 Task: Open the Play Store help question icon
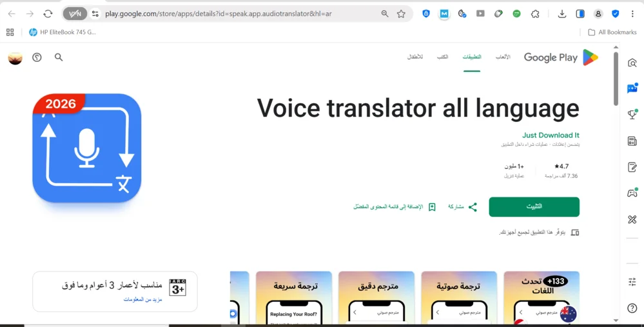[x=37, y=57]
